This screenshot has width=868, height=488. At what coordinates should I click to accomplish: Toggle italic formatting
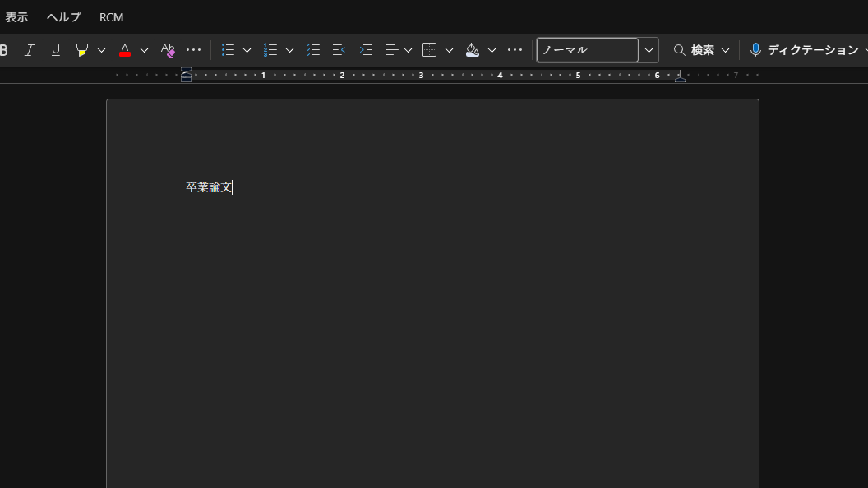point(30,50)
